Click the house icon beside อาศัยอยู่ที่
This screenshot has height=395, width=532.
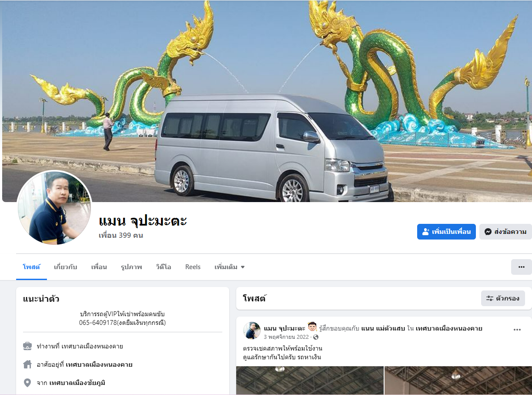[x=27, y=365]
